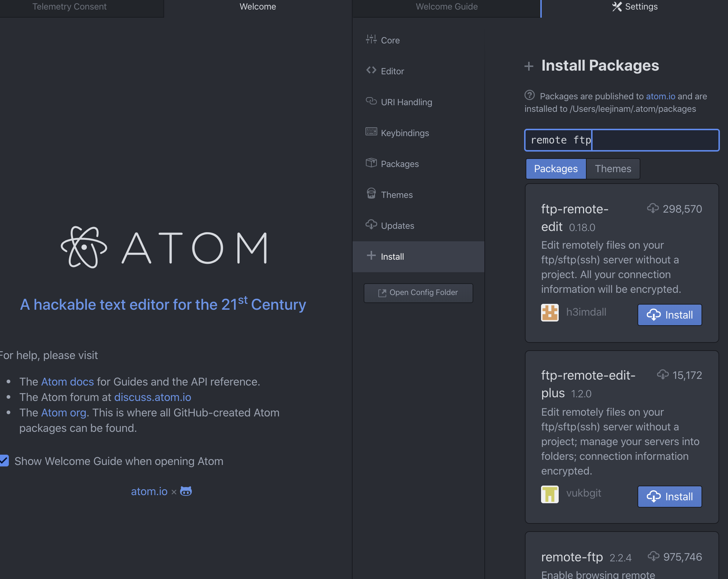
Task: Switch search filter to Themes
Action: (613, 169)
